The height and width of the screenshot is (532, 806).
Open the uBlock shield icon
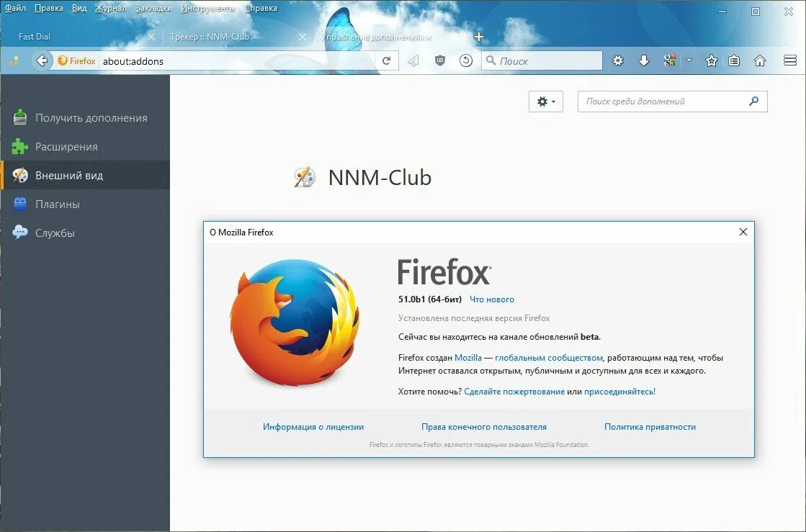pos(440,60)
